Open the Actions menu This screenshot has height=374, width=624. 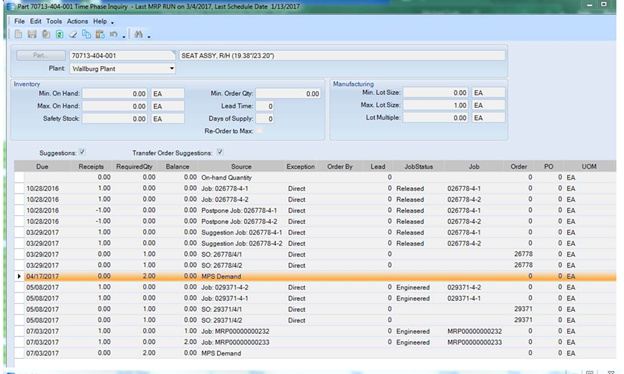[77, 21]
